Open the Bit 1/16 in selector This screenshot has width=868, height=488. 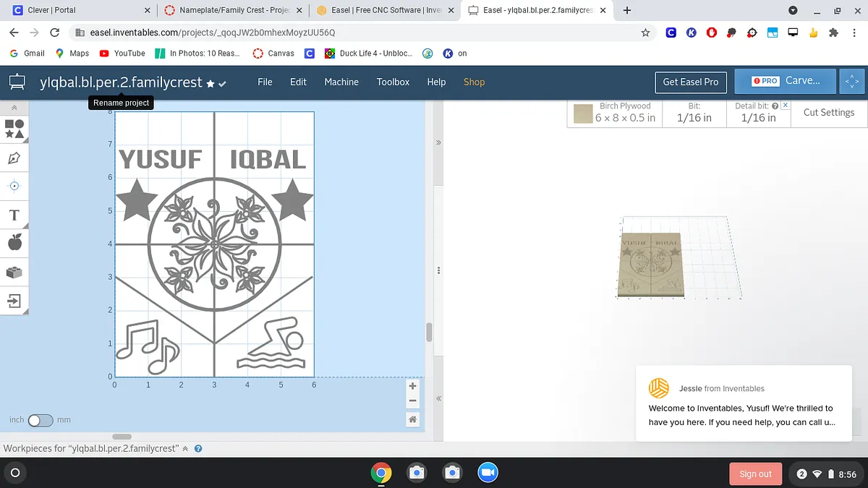[x=694, y=113]
